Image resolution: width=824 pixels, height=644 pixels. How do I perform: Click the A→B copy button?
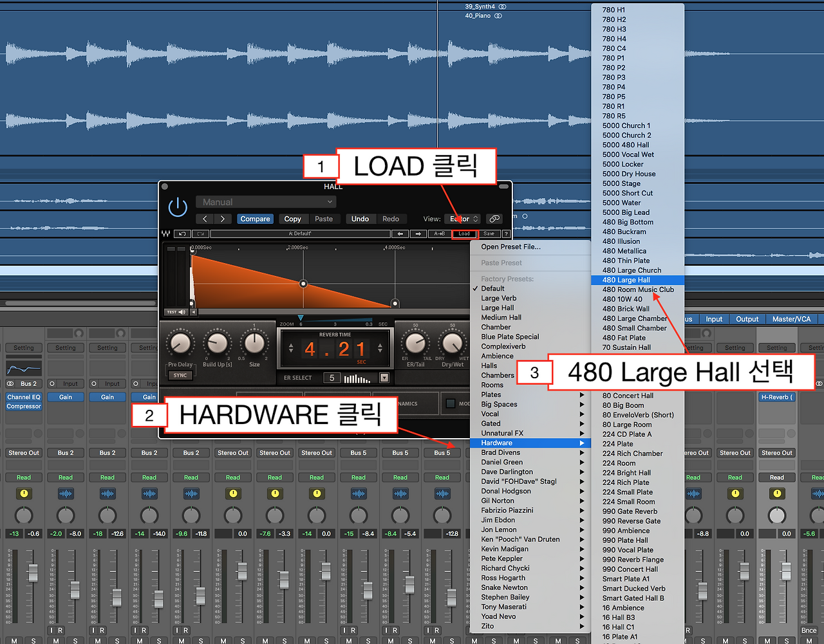click(x=439, y=234)
